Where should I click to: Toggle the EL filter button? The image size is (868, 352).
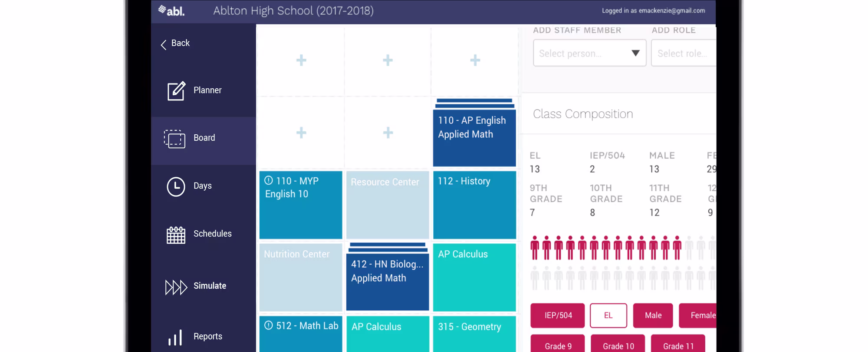(608, 315)
